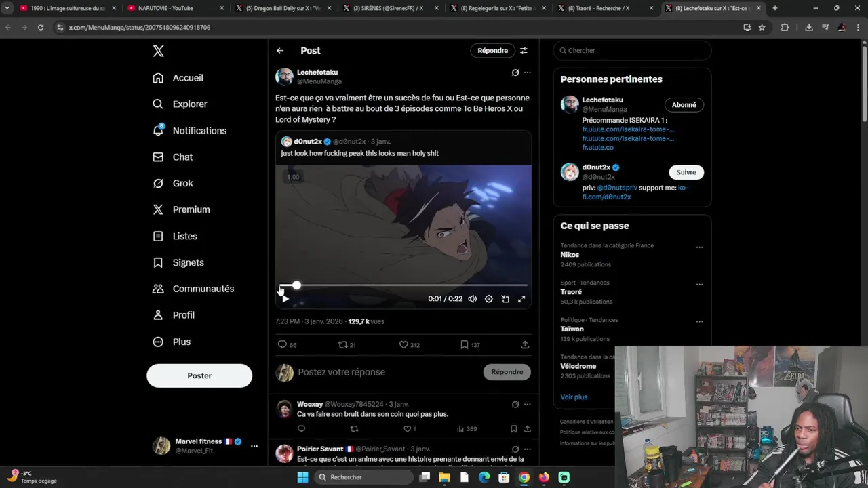Image resolution: width=868 pixels, height=488 pixels.
Task: Open Notifications in the sidebar
Action: (189, 131)
